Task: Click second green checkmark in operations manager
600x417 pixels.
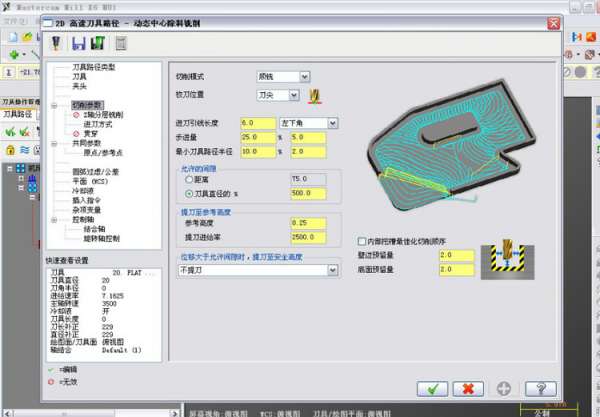Action: click(24, 132)
